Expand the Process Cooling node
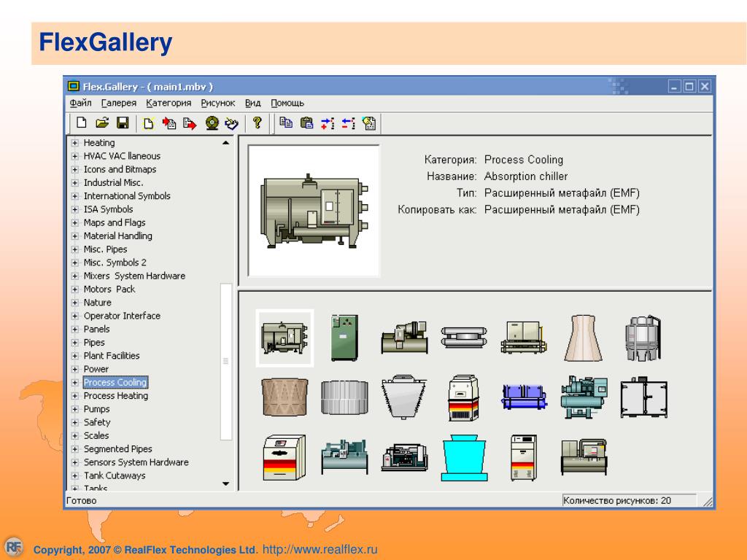Viewport: 747px width, 560px height. pyautogui.click(x=75, y=382)
